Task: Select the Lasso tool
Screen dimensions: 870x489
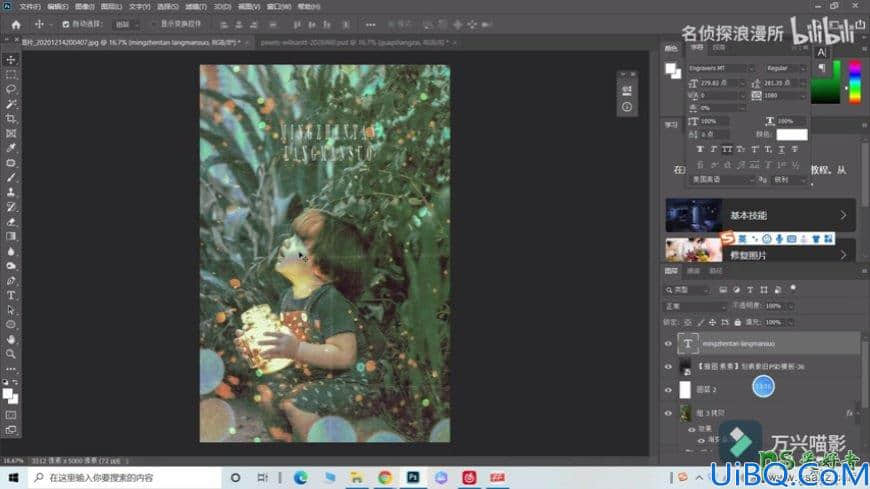Action: [11, 89]
